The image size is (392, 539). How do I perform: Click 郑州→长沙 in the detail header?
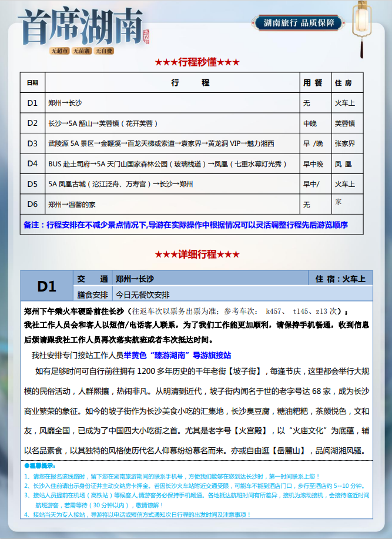tap(135, 279)
